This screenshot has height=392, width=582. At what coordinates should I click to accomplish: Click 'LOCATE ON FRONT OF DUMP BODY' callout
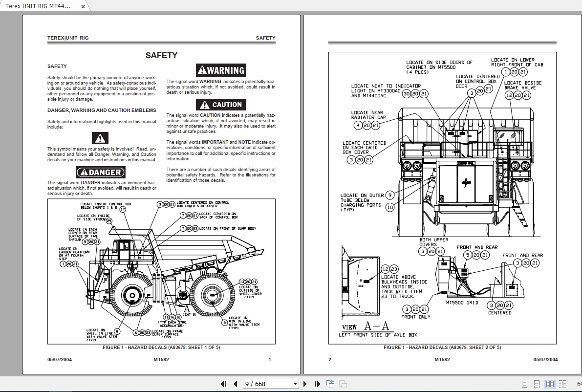228,228
